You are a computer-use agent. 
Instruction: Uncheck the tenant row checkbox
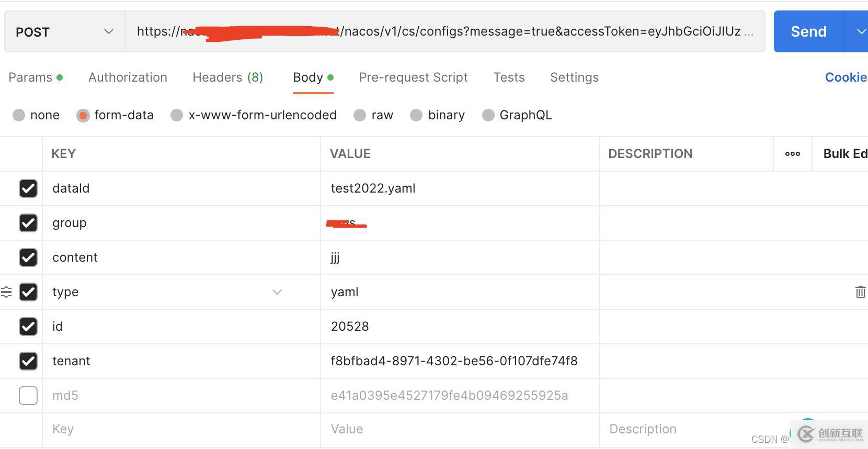pos(28,361)
